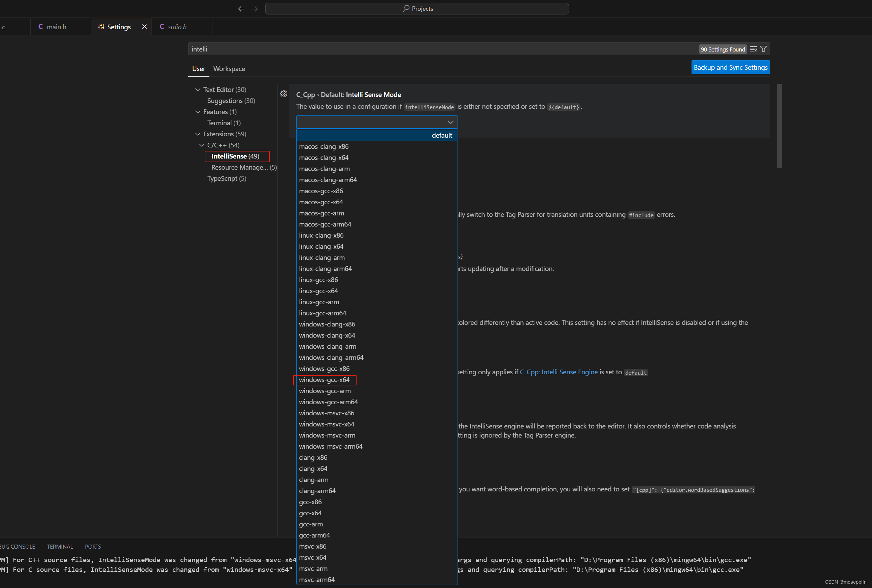Open the settings filter funnel icon
The image size is (872, 588).
point(763,49)
